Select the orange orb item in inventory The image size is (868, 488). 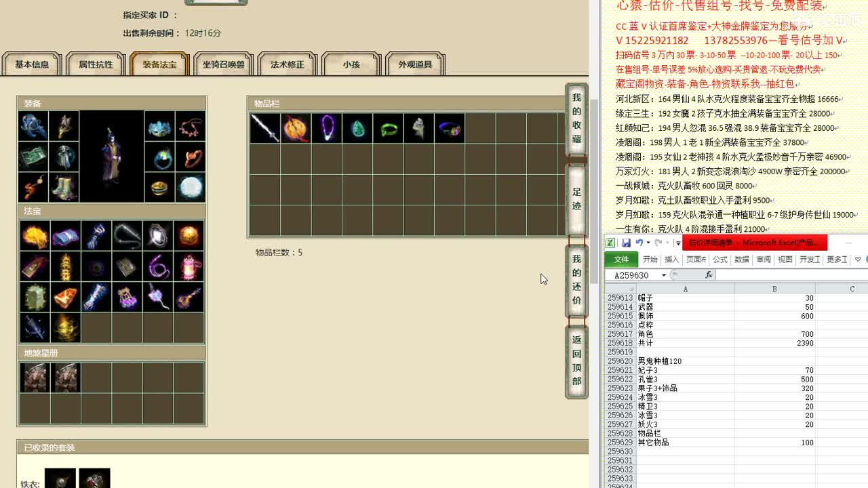pyautogui.click(x=296, y=128)
